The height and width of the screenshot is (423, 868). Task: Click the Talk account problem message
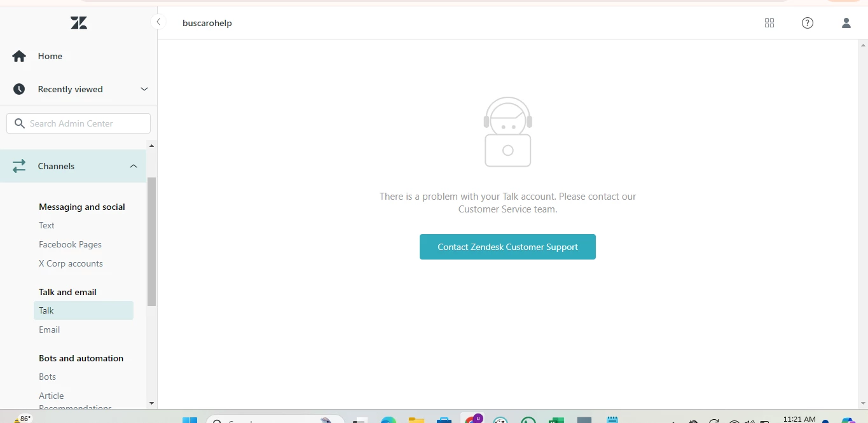[507, 202]
